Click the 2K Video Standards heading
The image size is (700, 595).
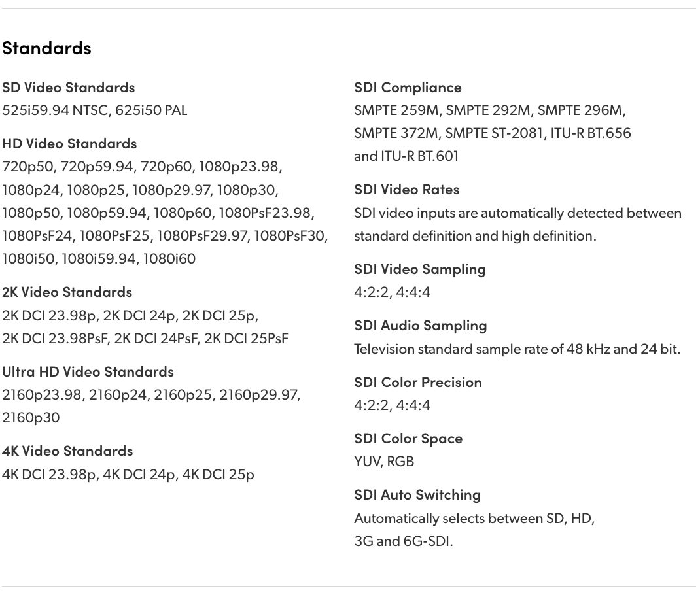[67, 292]
